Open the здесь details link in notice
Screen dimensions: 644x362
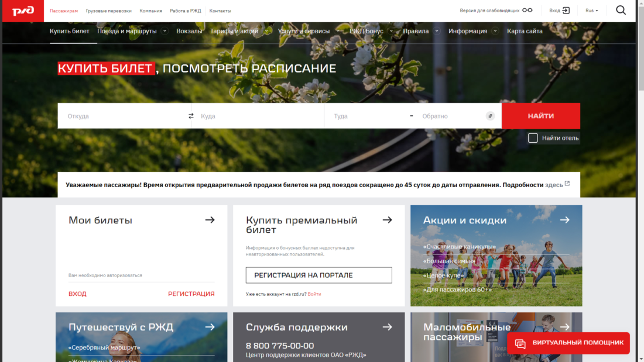[x=554, y=185]
